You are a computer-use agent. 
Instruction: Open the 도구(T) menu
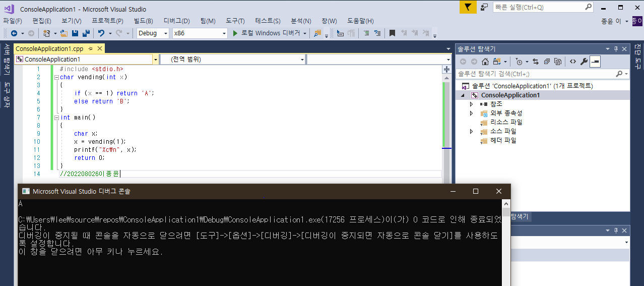coord(235,21)
